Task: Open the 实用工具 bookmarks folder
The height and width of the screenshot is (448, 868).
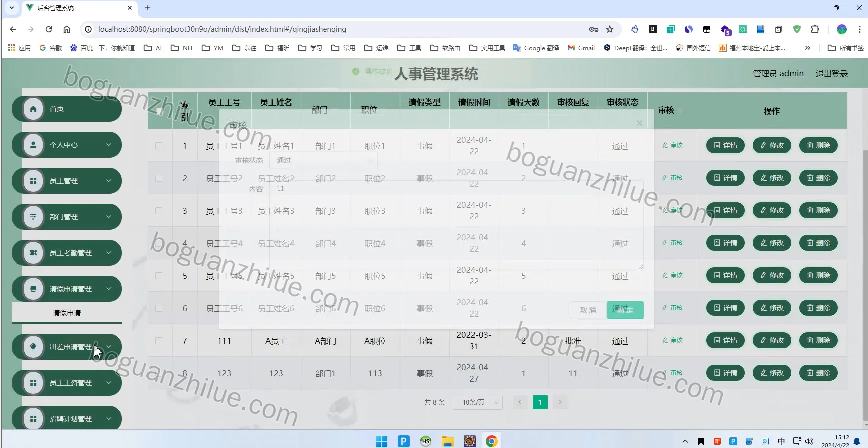Action: click(487, 48)
